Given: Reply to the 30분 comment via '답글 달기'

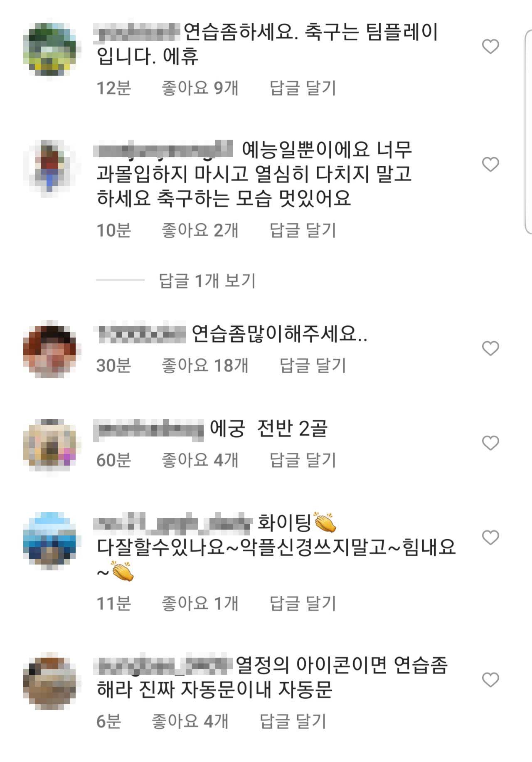Looking at the screenshot, I should (313, 365).
